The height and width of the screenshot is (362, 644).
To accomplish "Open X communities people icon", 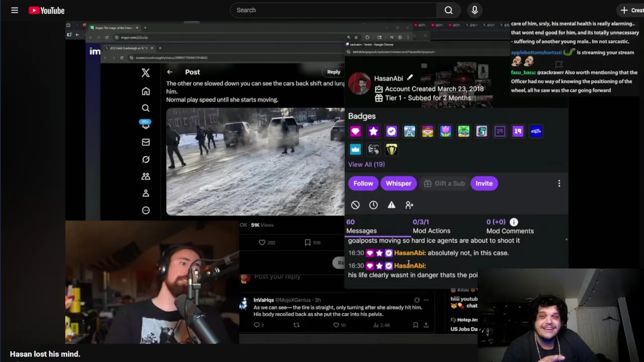I will coord(145,176).
